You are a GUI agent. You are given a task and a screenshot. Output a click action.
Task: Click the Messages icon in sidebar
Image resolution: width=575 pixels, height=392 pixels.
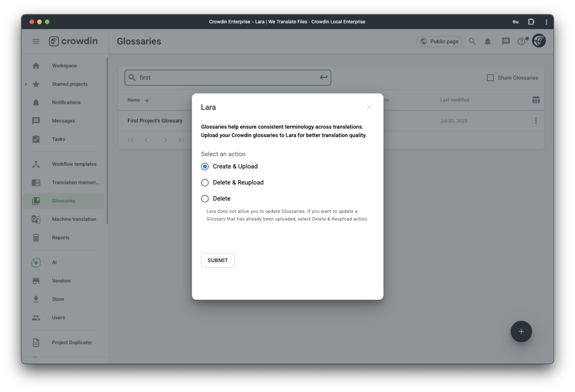[36, 121]
